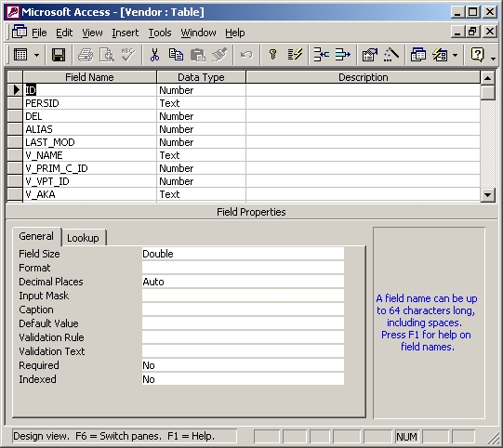Click the V_PRIM_C_ID field name cell
503x448 pixels.
[89, 168]
